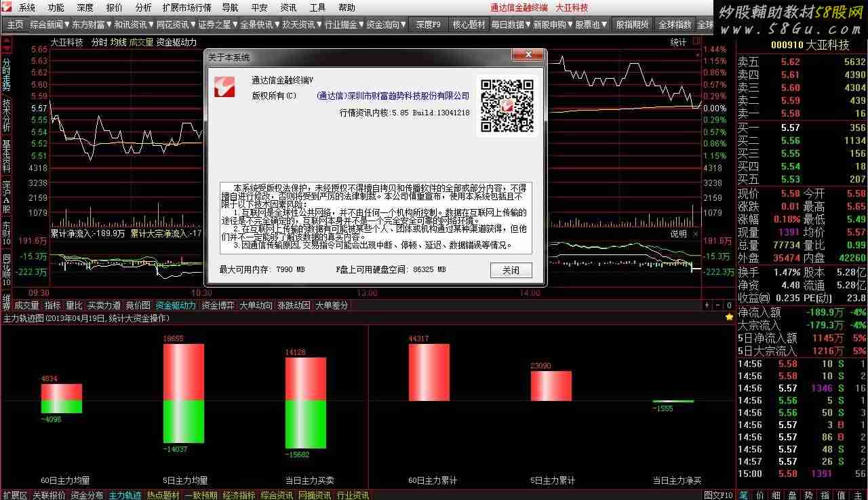Open the 功能 menu
The image size is (868, 500).
[x=56, y=7]
